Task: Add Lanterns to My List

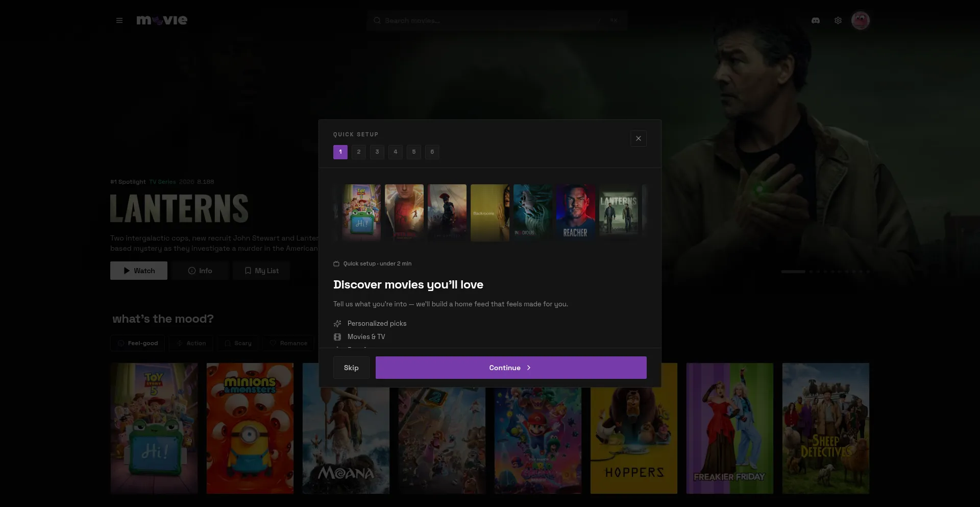Action: 261,271
